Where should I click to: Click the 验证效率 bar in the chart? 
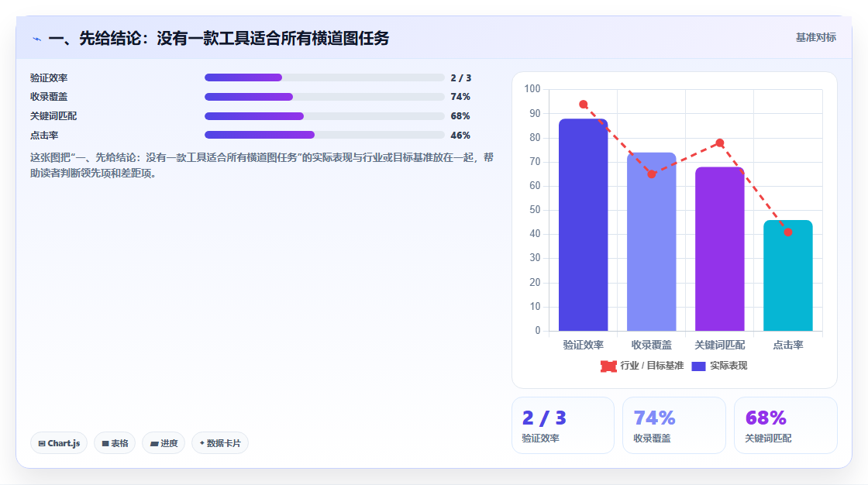pyautogui.click(x=583, y=225)
